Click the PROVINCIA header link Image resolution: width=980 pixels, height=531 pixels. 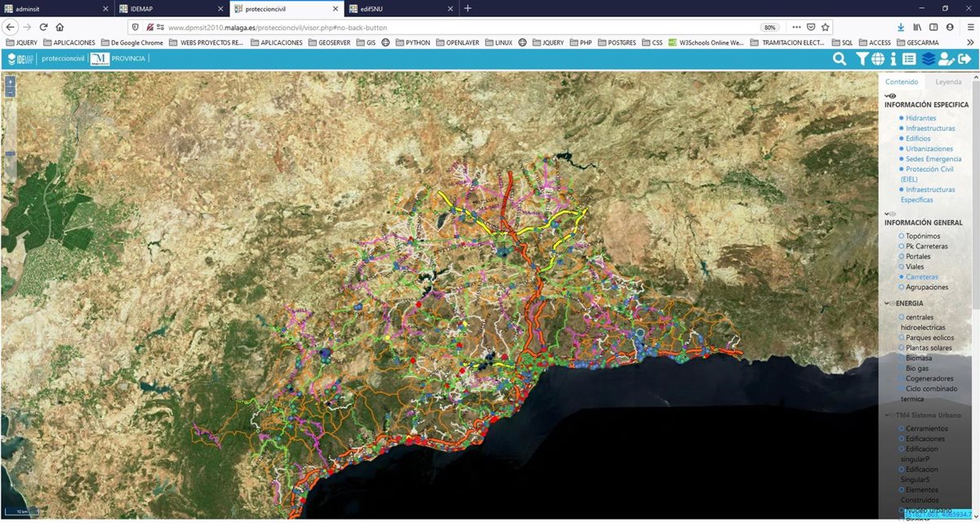click(x=128, y=59)
